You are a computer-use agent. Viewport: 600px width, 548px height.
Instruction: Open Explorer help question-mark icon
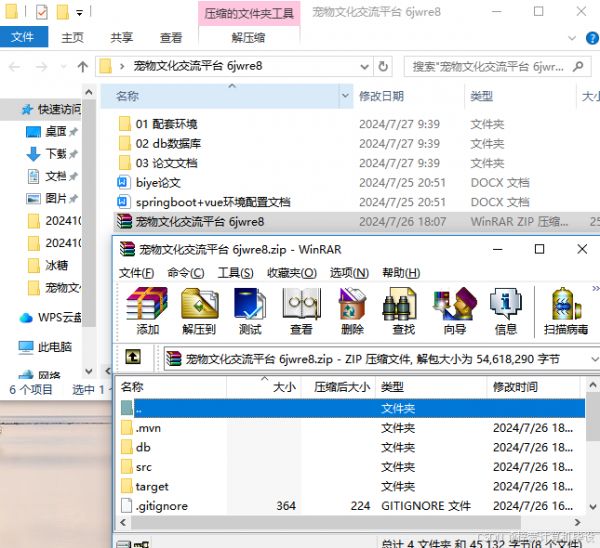tap(592, 38)
